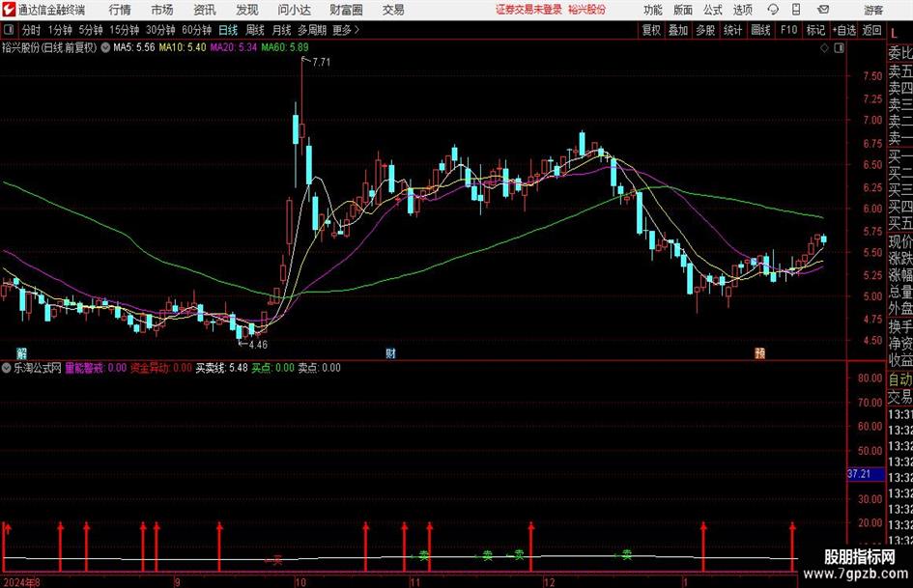
Task: Click the MA20: 5.34 label
Action: [234, 47]
